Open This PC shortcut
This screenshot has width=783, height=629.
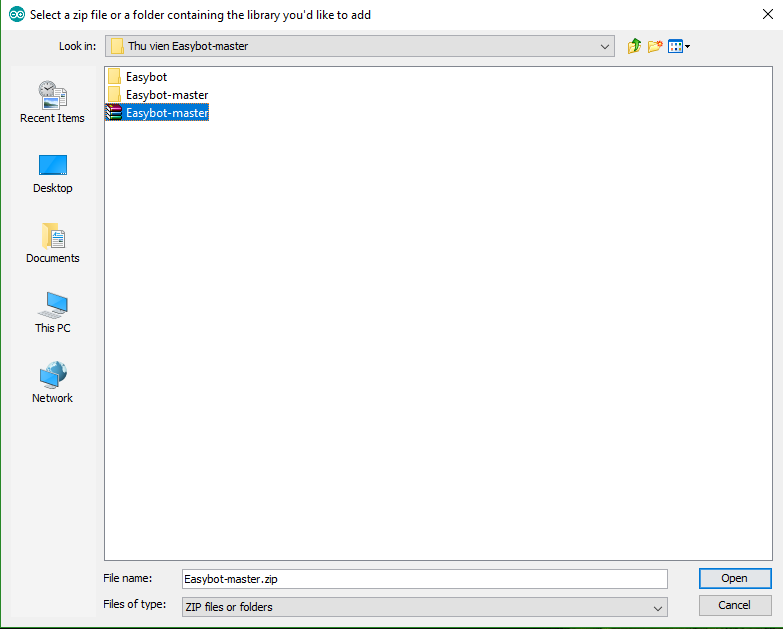pos(52,313)
